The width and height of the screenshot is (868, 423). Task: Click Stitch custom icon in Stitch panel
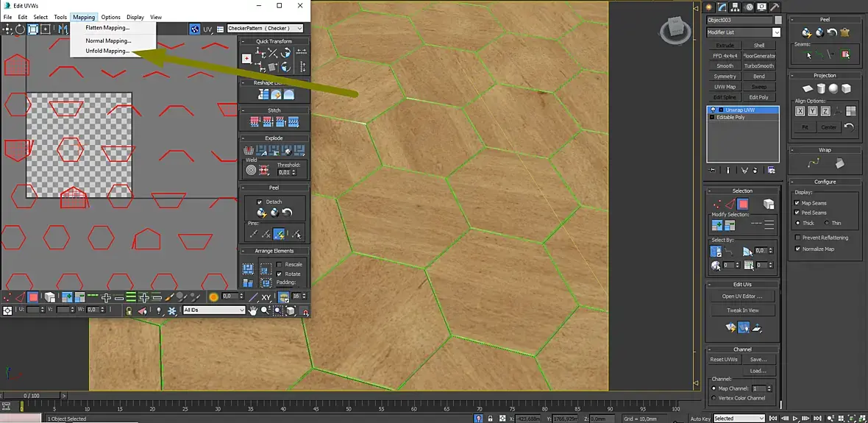(x=294, y=122)
